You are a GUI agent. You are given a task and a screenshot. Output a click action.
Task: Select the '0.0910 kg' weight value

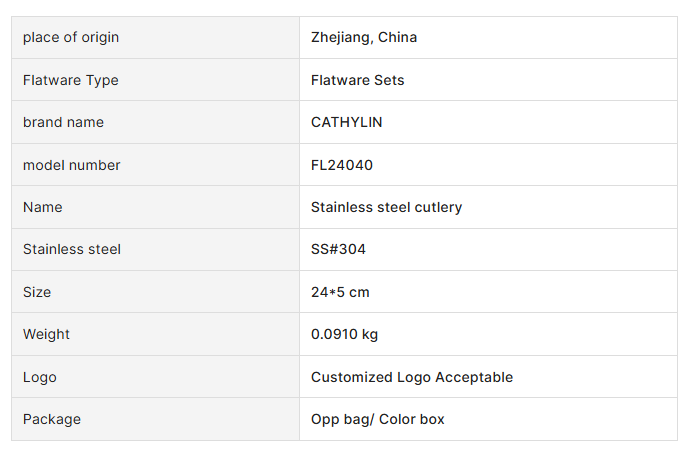pyautogui.click(x=344, y=334)
